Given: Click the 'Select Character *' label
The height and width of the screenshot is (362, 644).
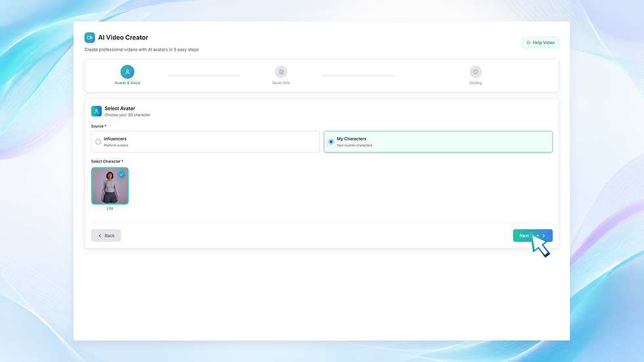Looking at the screenshot, I should (107, 162).
